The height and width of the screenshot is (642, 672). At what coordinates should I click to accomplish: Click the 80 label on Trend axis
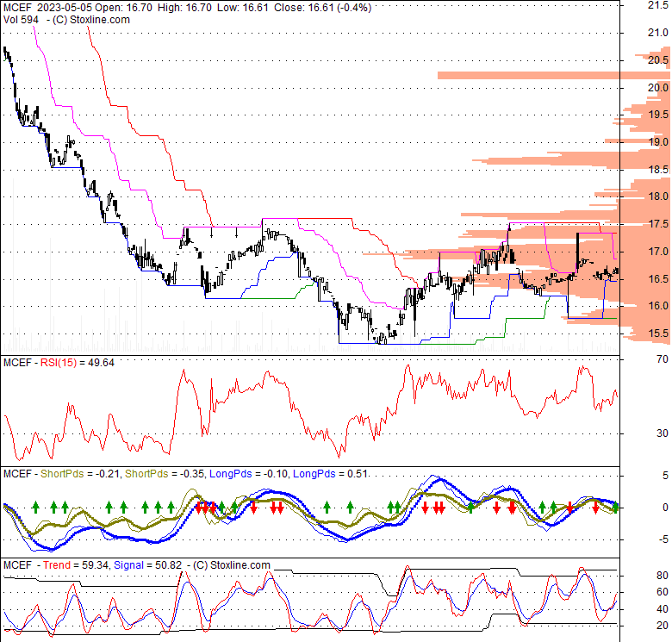(x=663, y=576)
